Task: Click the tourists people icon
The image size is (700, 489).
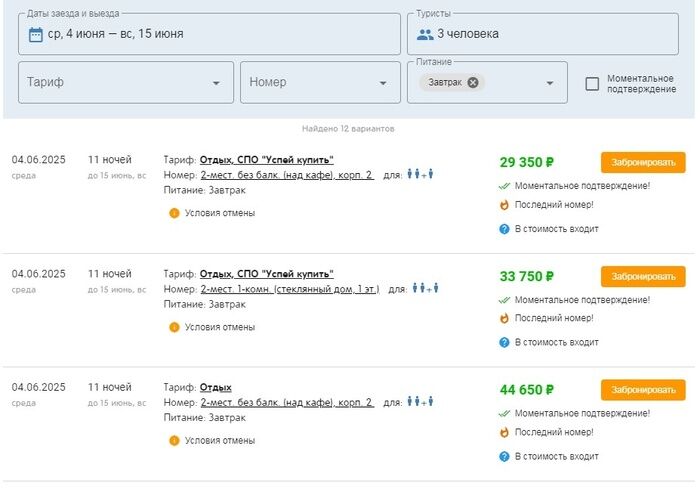Action: pos(425,34)
